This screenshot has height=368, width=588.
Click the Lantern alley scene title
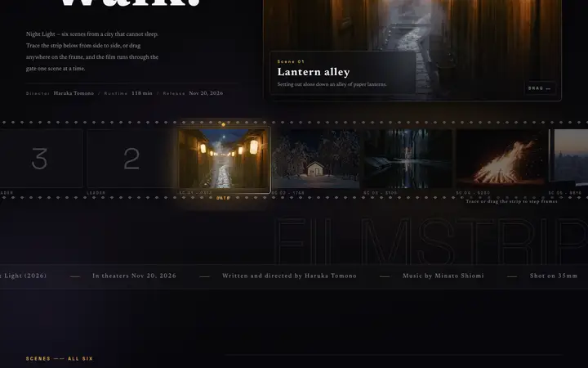[x=314, y=72]
